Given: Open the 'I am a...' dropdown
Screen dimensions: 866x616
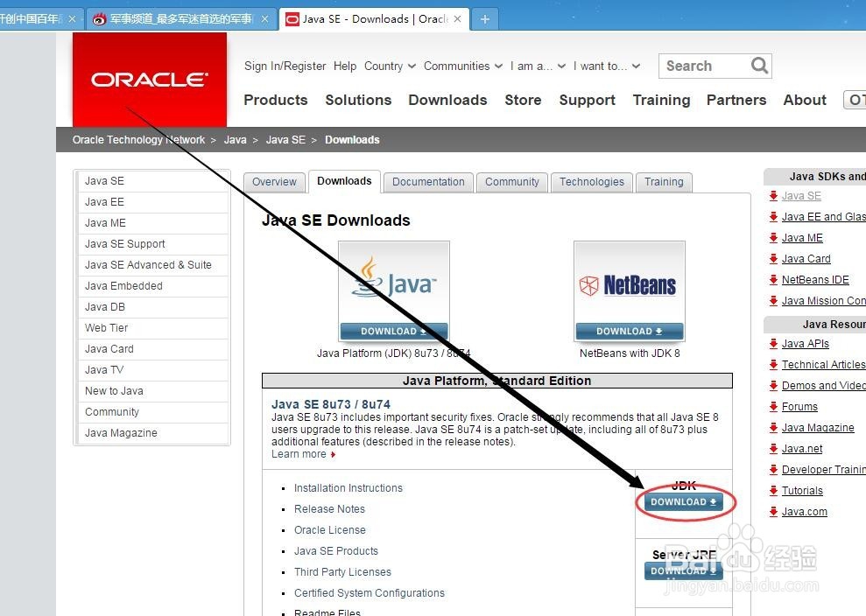Looking at the screenshot, I should tap(538, 66).
